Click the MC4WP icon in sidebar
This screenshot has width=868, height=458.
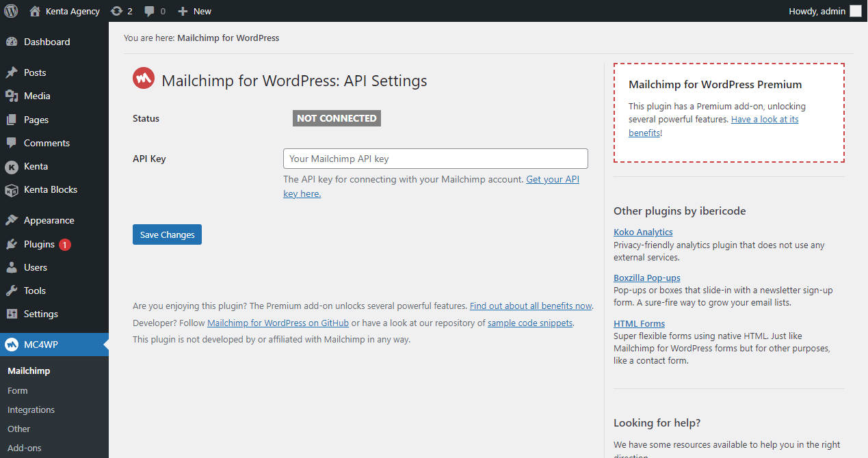click(12, 345)
